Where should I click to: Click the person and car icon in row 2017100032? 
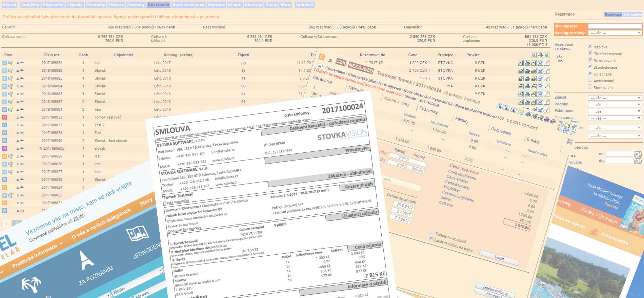coord(20,125)
